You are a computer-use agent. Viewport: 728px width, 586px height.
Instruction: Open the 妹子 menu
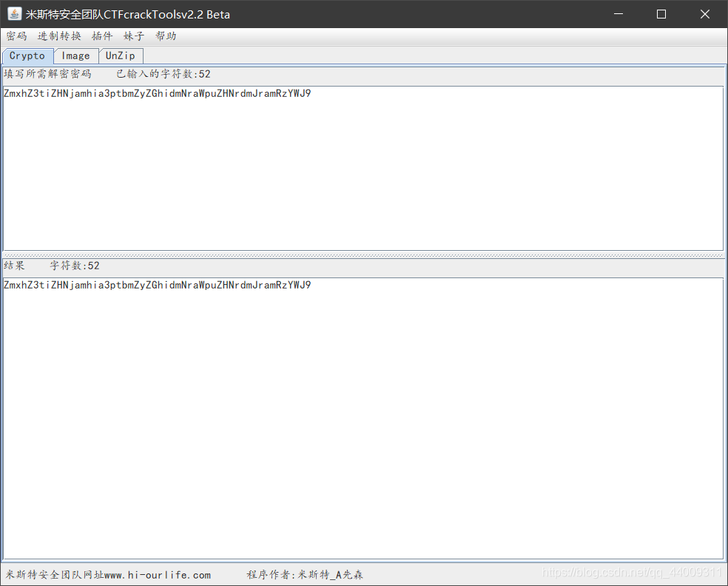tap(134, 36)
